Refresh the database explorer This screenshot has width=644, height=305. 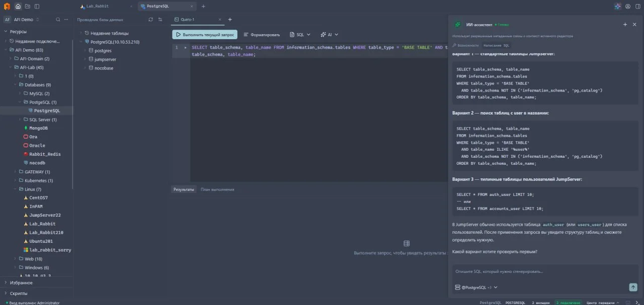tap(150, 20)
